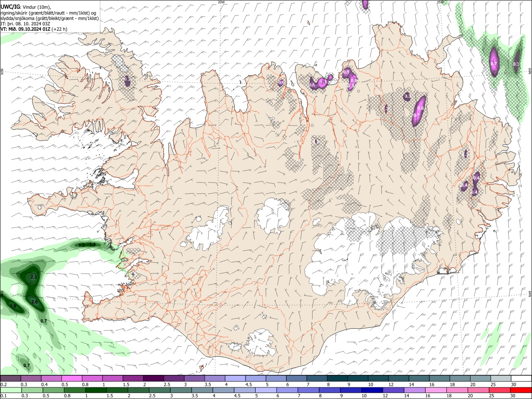This screenshot has width=532, height=399.
Task: Select the dark teal swatch at 8 in upper scale
Action: tap(337, 378)
